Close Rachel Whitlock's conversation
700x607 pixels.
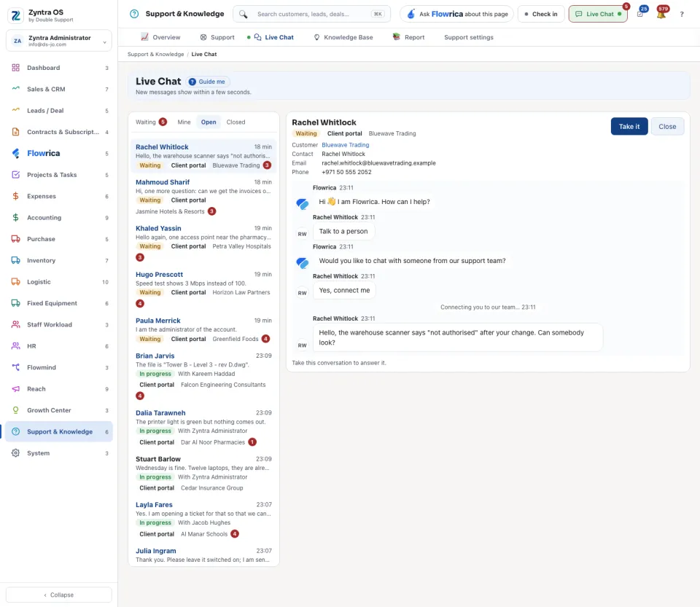click(667, 127)
